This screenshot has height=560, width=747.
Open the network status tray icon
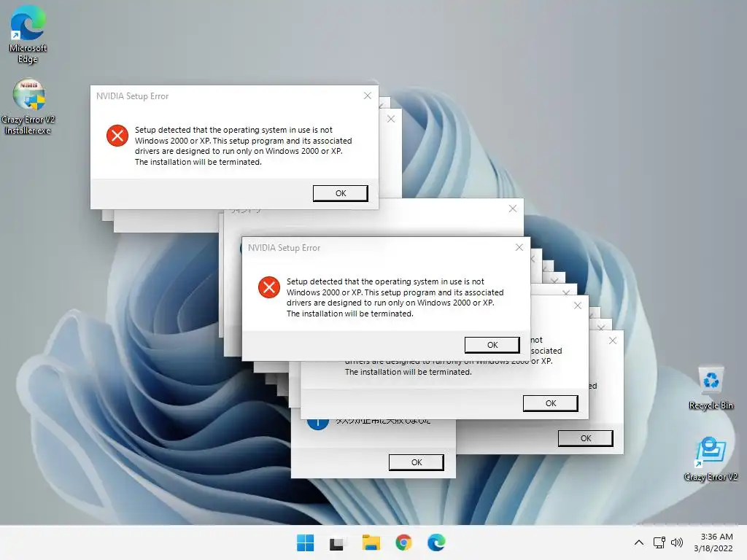(x=659, y=542)
